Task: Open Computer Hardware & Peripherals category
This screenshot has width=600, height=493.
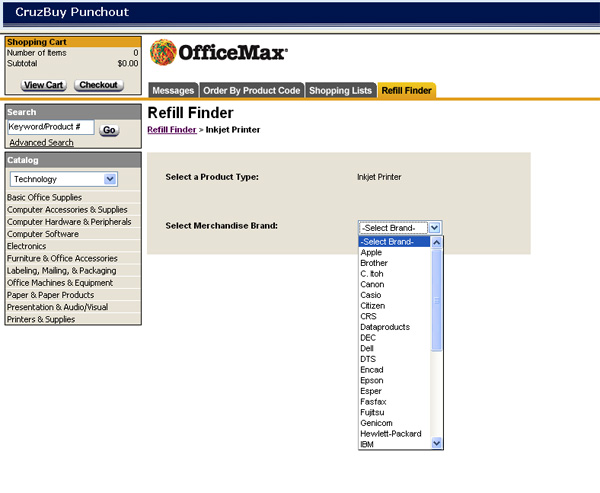Action: click(69, 222)
